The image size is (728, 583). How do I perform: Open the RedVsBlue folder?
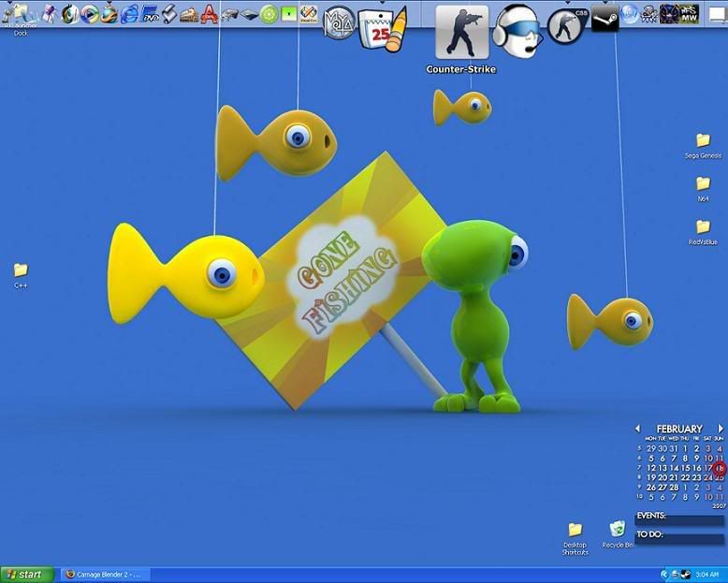tap(703, 232)
